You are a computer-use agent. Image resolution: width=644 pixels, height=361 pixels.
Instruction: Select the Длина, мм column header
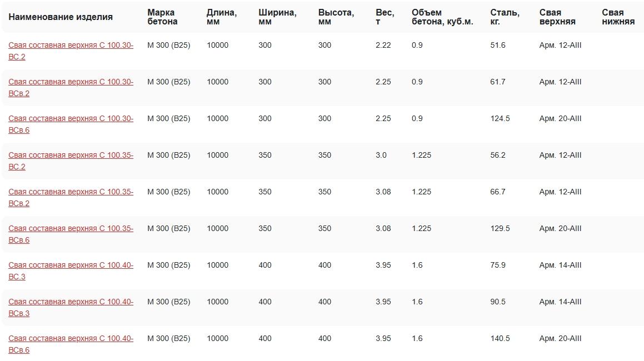tap(221, 17)
